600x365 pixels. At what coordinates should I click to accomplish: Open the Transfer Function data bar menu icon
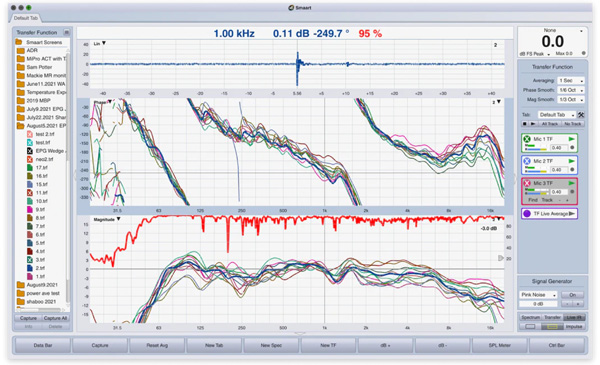coord(67,32)
